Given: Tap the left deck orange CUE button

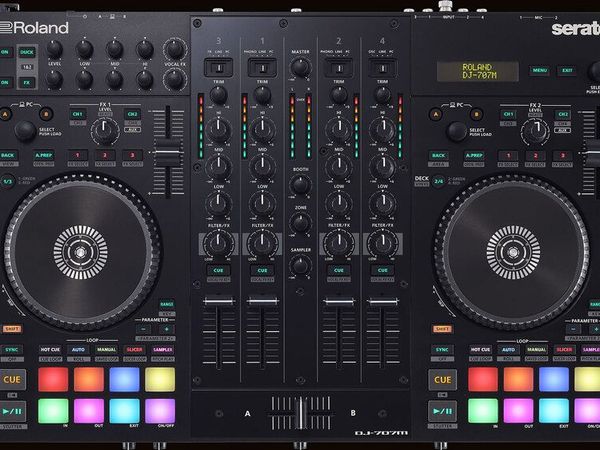Looking at the screenshot, I should pyautogui.click(x=12, y=380).
